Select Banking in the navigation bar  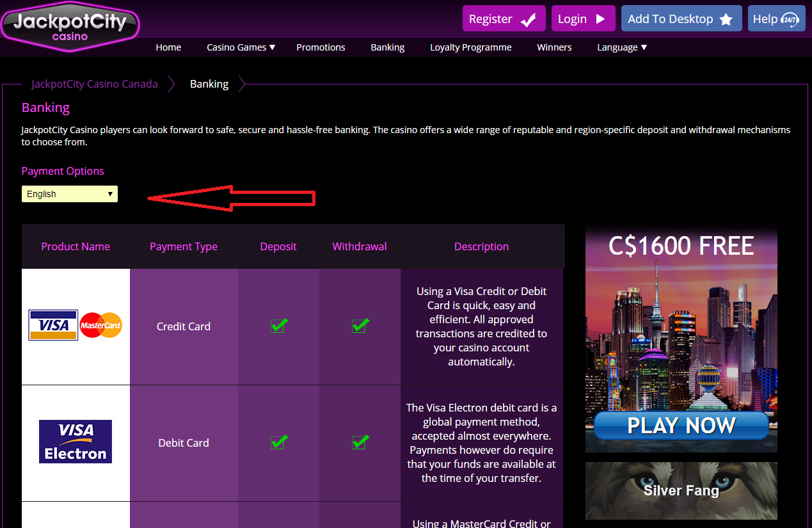click(x=388, y=47)
